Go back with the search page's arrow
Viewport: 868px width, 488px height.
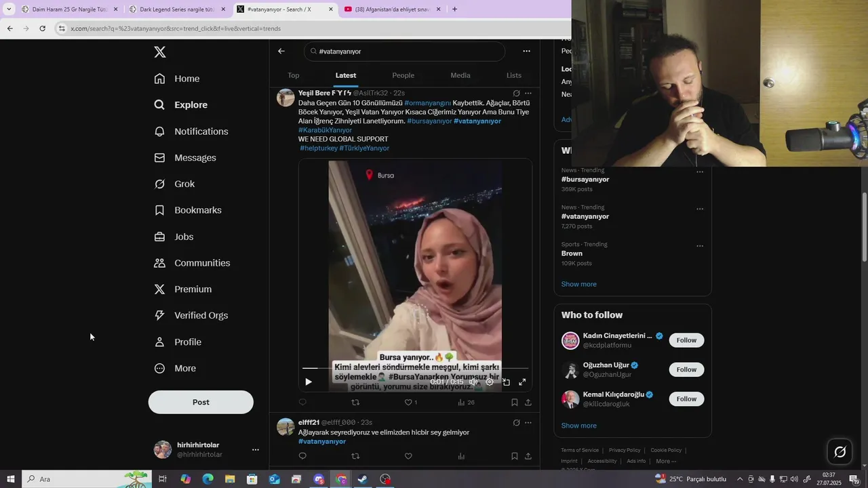[281, 51]
